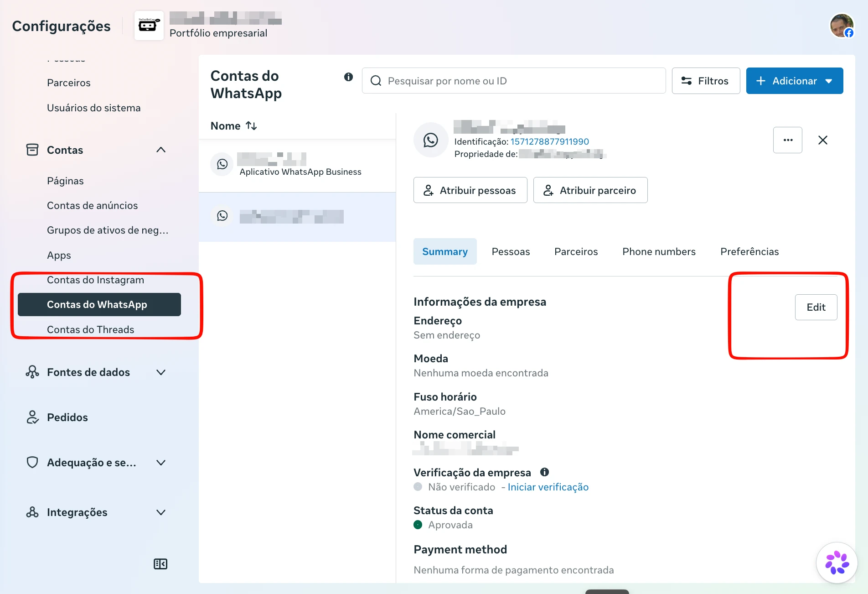The image size is (868, 594).
Task: Click the Contas section archive icon
Action: point(32,150)
